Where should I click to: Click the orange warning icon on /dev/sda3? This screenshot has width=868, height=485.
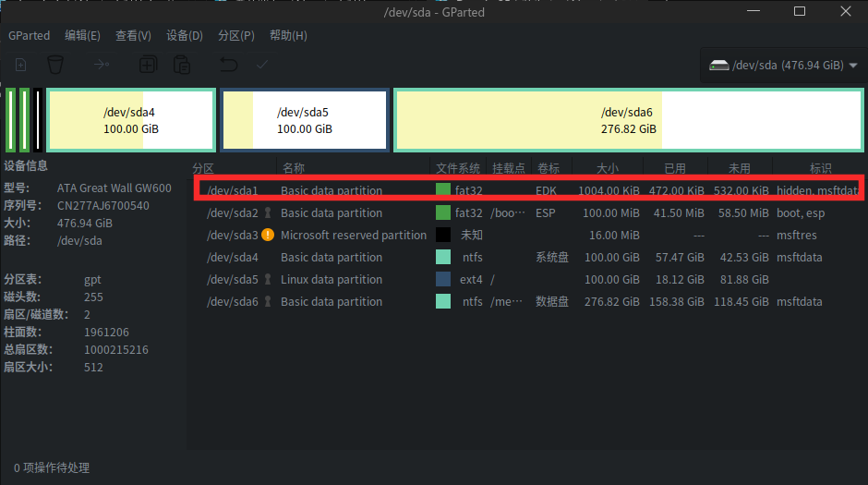pos(268,235)
